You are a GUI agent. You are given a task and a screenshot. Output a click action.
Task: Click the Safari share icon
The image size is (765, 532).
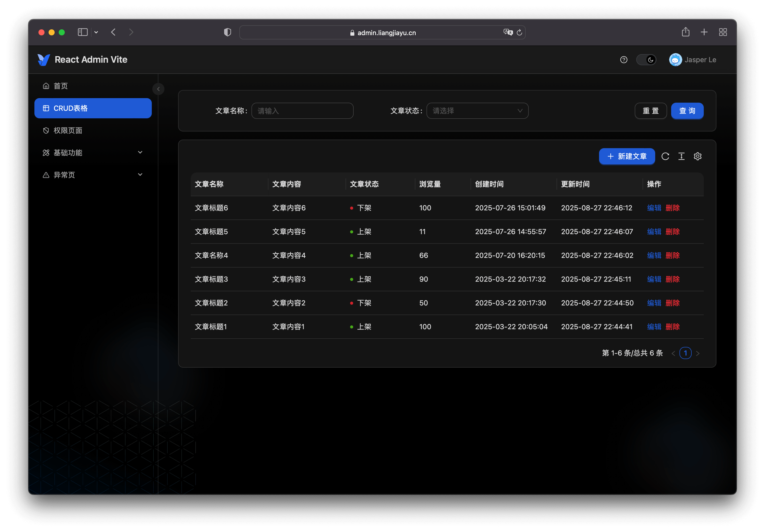click(x=685, y=32)
